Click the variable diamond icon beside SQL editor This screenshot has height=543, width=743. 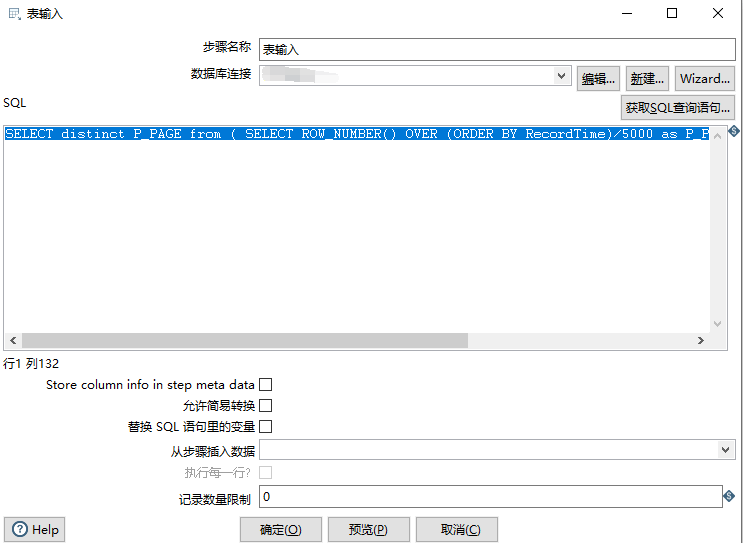click(733, 132)
